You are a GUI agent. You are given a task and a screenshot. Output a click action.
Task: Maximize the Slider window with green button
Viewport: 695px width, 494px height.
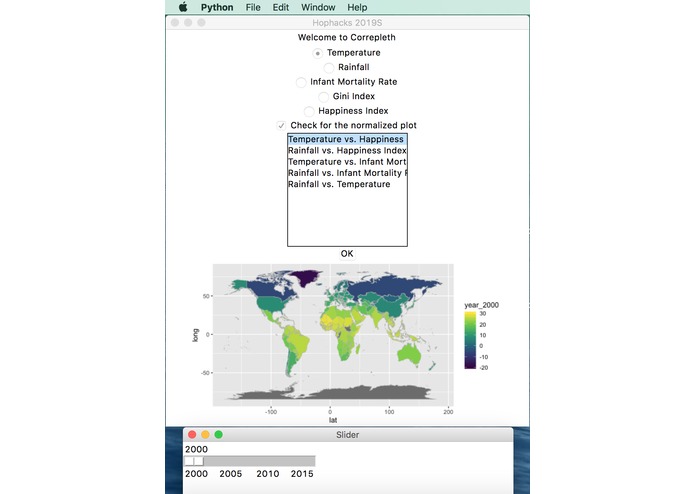click(x=219, y=435)
